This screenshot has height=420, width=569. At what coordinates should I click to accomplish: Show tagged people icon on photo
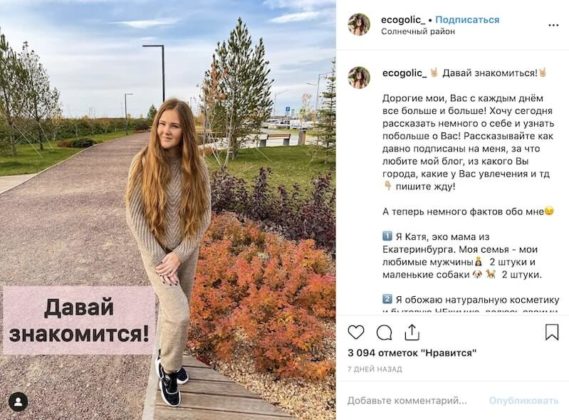coord(18,401)
